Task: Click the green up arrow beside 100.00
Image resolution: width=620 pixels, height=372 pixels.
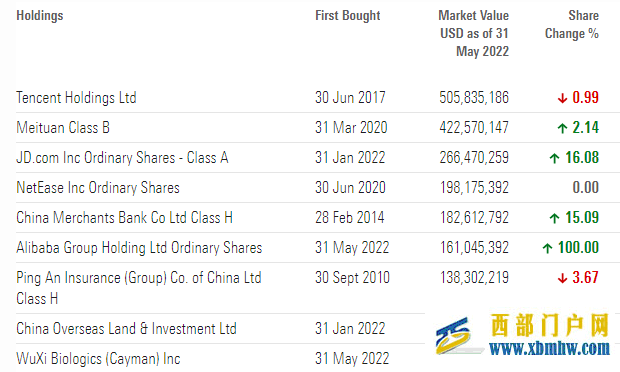Action: pyautogui.click(x=547, y=248)
